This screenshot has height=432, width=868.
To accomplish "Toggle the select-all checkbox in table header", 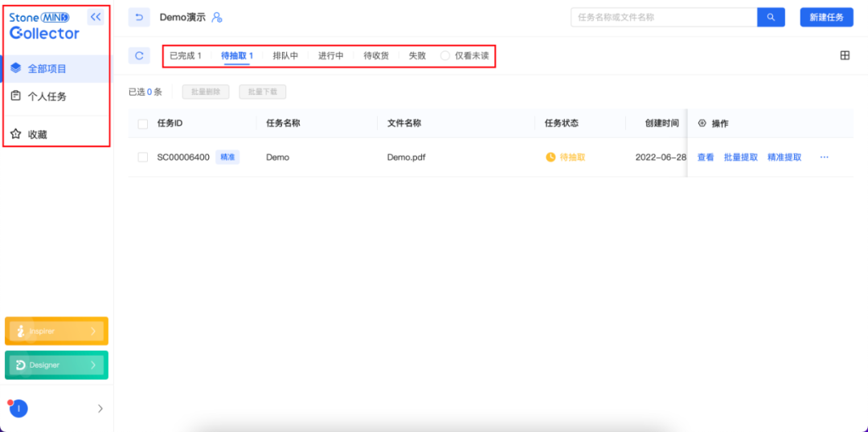I will [x=143, y=124].
